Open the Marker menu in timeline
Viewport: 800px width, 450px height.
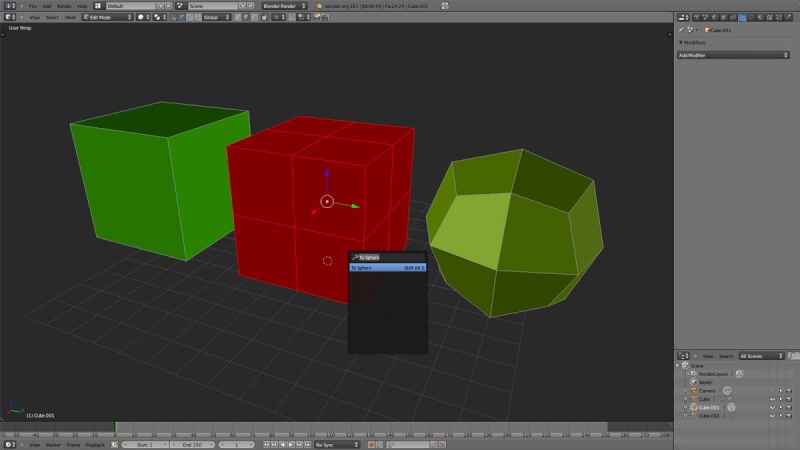(x=53, y=444)
